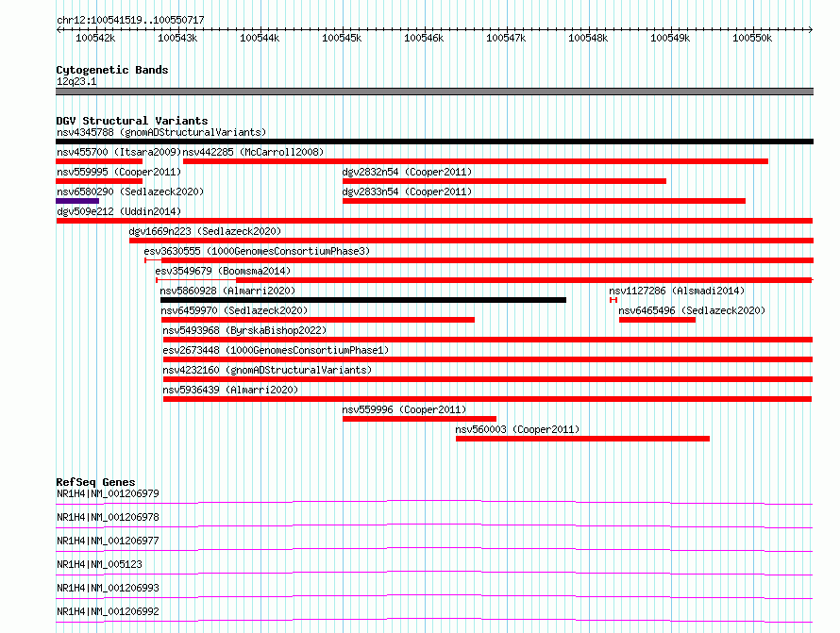Select the nsv455700 (Itsara2009) variant label
This screenshot has height=633, width=840.
click(119, 152)
